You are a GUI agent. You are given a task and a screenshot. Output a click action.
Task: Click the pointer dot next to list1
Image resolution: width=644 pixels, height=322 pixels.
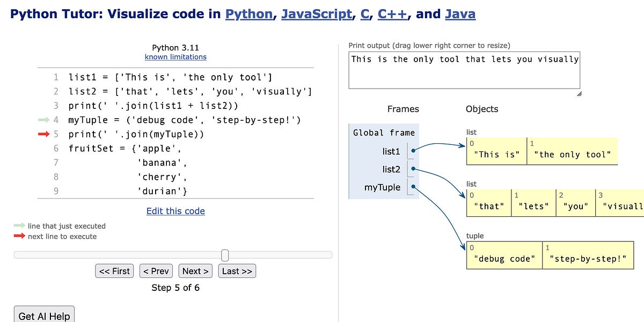(x=412, y=151)
